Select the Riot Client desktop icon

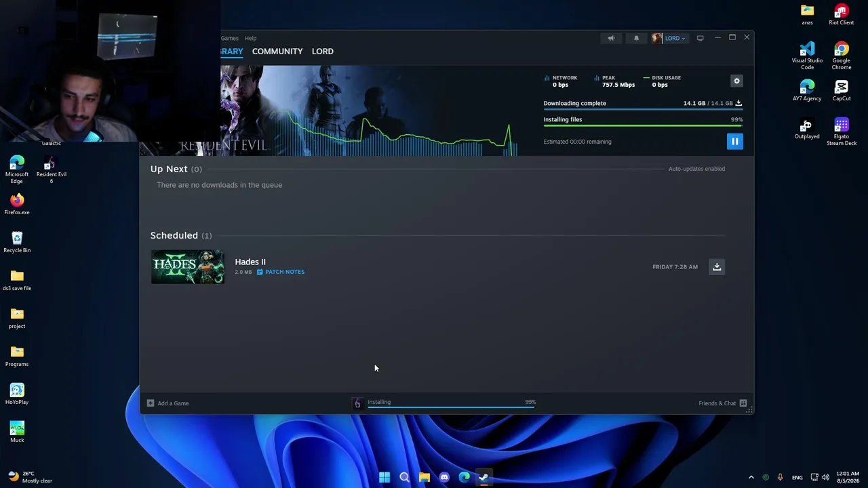pos(842,14)
